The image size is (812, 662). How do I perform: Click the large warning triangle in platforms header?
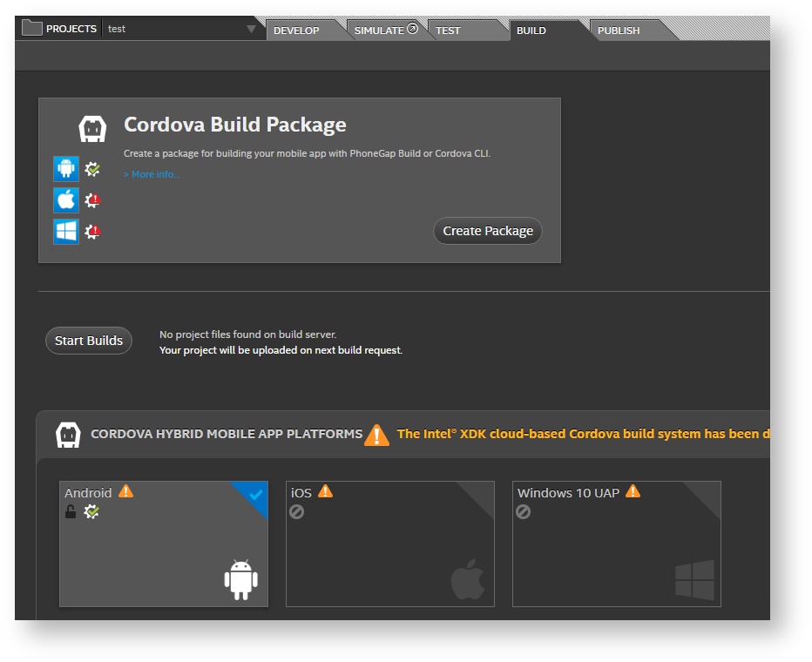(376, 435)
